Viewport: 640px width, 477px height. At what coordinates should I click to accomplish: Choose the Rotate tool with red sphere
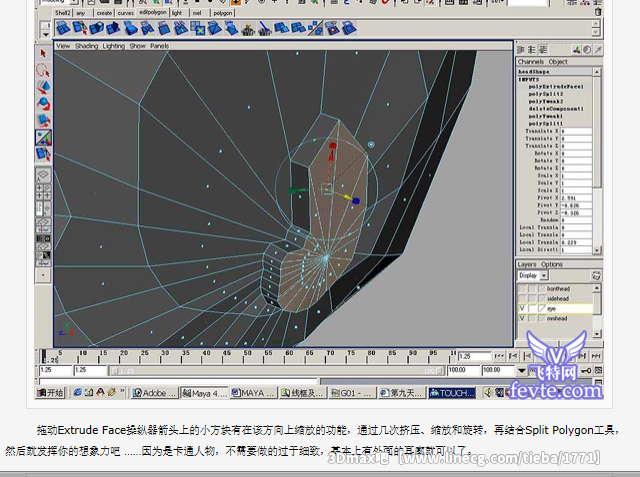[x=44, y=104]
